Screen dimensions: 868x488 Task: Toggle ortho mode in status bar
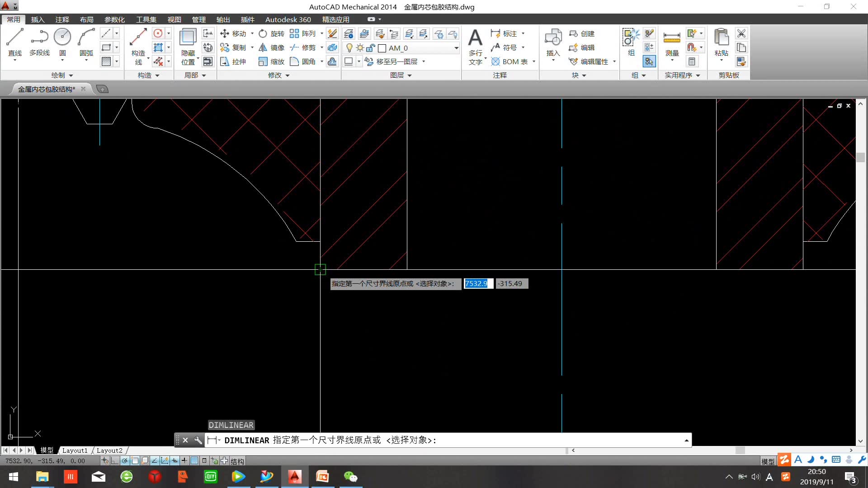(x=115, y=461)
